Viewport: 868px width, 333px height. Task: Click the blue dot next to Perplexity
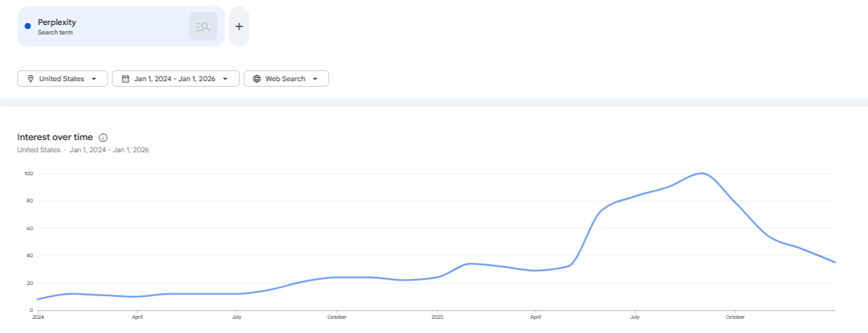coord(28,26)
